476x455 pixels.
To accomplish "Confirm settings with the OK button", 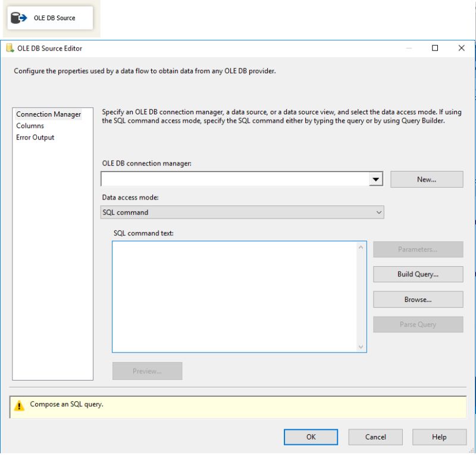I will point(310,437).
